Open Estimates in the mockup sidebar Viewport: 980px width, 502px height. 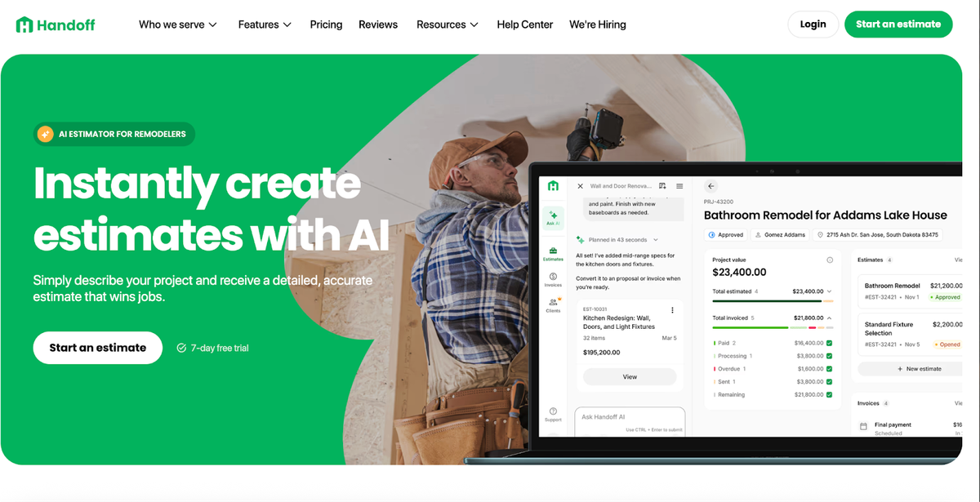click(553, 254)
